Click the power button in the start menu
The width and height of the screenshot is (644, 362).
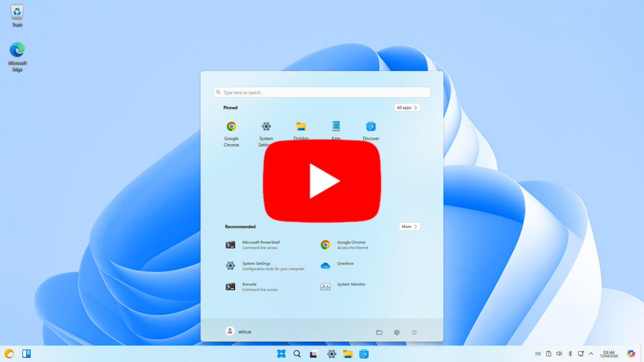tap(414, 332)
